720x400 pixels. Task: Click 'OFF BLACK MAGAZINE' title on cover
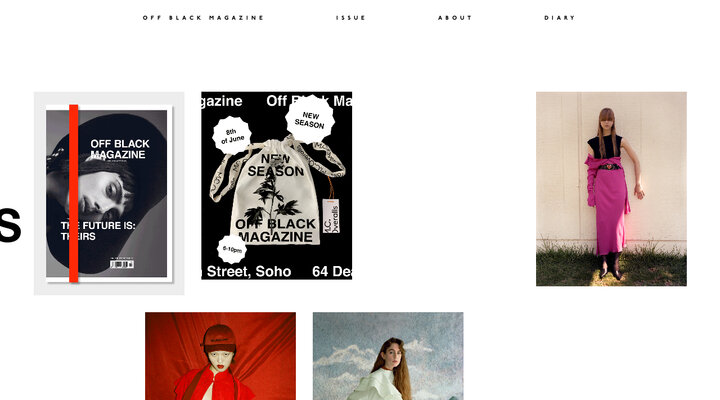click(119, 149)
